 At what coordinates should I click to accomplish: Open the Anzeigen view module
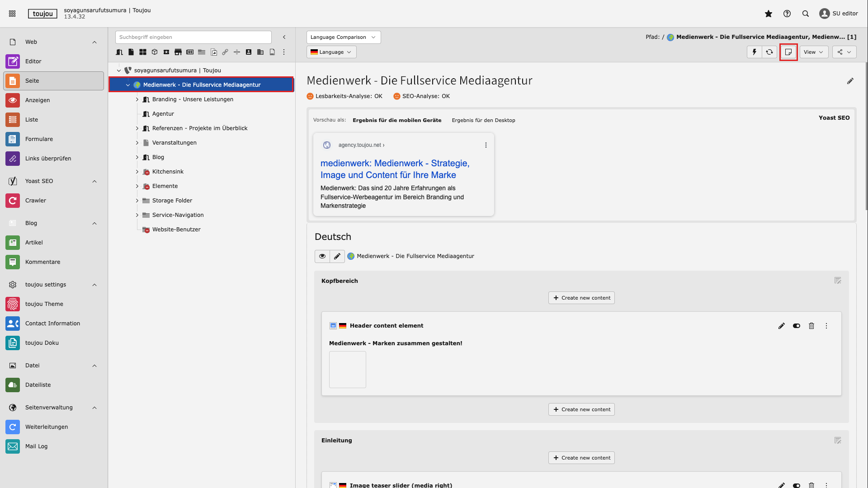[53, 100]
